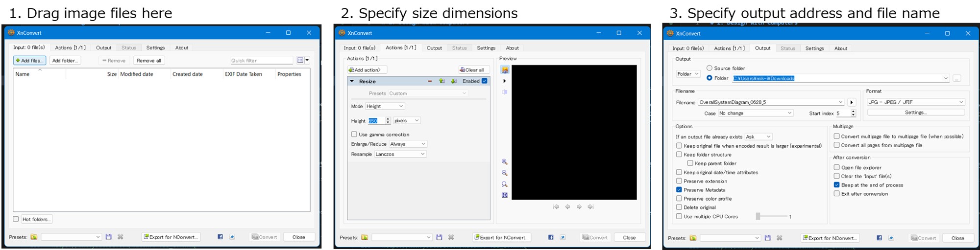Toggle the Hot folders checkbox
This screenshot has width=980, height=250.
16,219
